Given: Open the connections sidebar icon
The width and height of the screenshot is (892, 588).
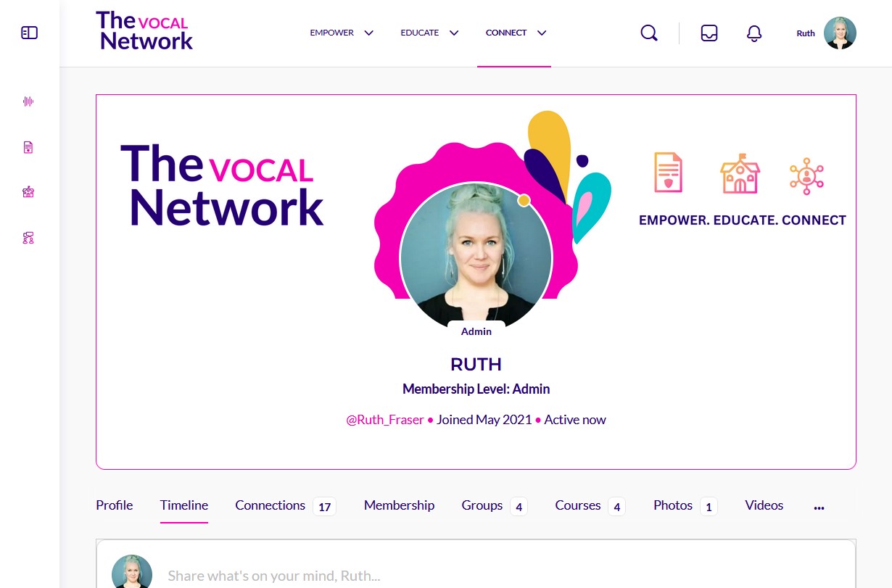Looking at the screenshot, I should 28,237.
